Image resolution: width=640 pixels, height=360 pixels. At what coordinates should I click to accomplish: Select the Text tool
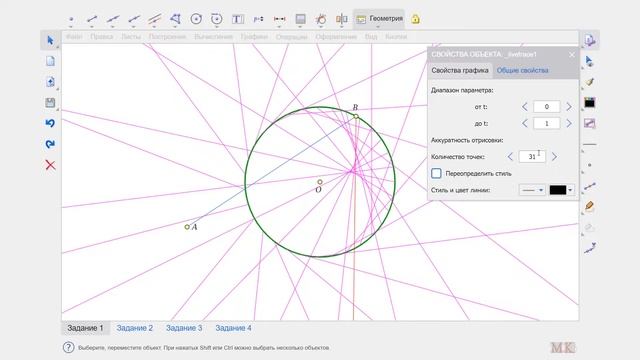click(238, 19)
